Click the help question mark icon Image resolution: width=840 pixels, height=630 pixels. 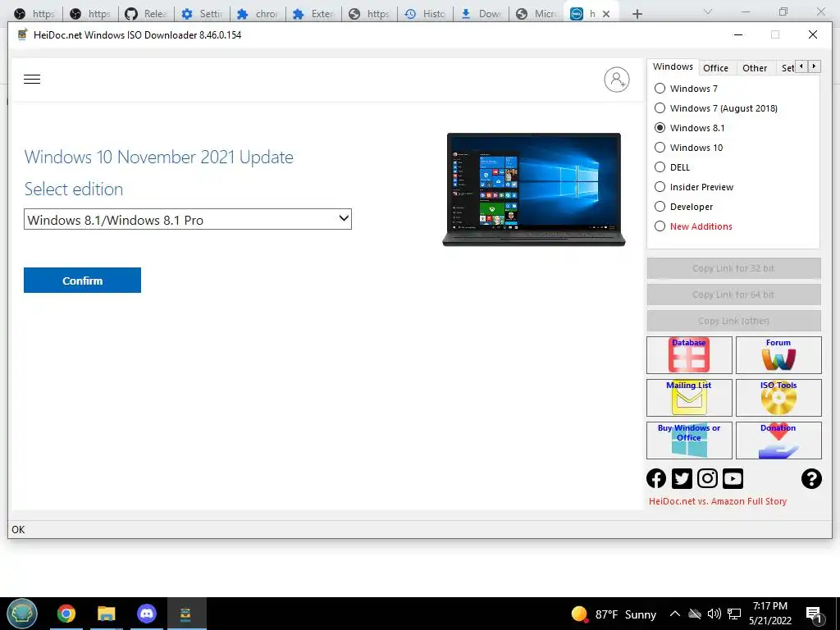coord(811,478)
